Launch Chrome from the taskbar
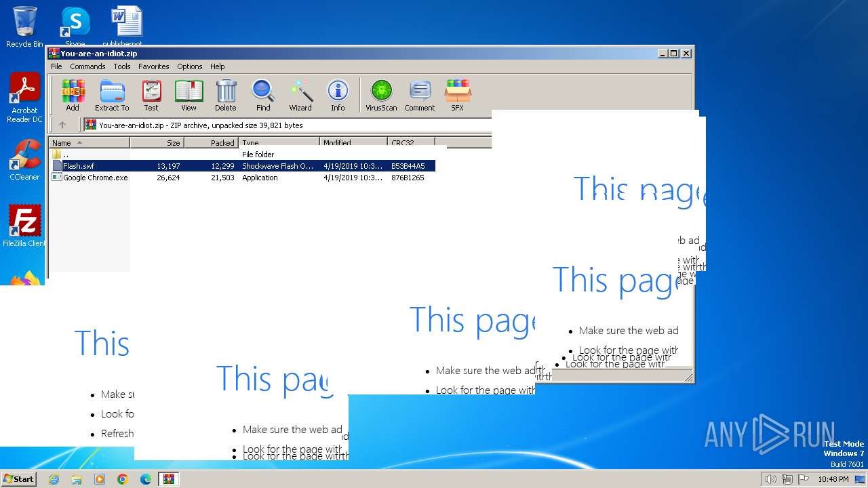Screen dimensions: 868x488 tap(123, 479)
